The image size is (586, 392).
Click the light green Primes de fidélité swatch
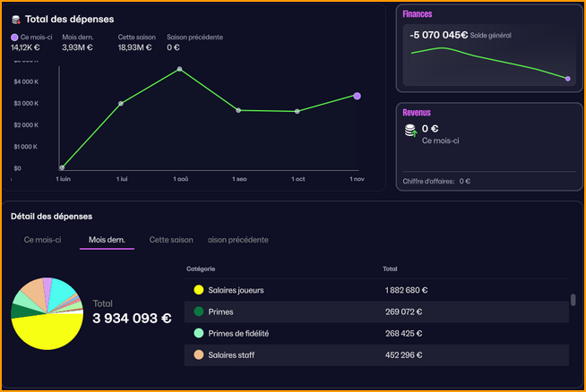click(x=198, y=333)
